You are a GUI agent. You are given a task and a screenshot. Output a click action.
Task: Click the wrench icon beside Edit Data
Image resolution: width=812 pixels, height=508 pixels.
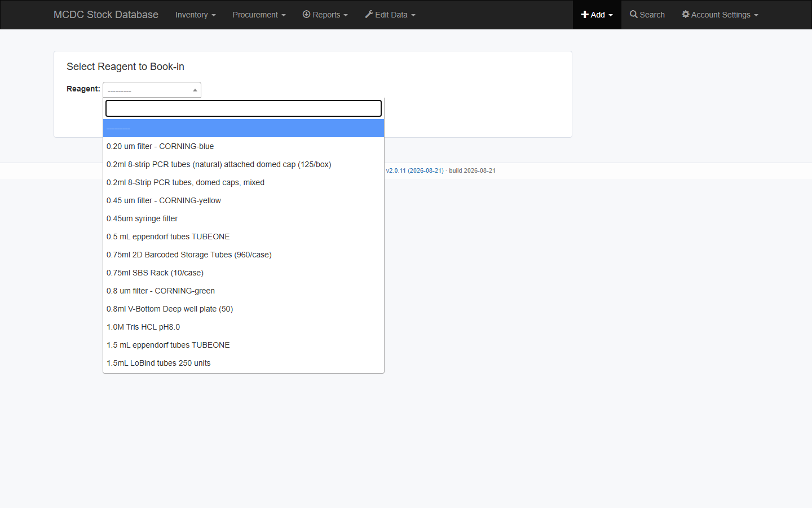[369, 14]
